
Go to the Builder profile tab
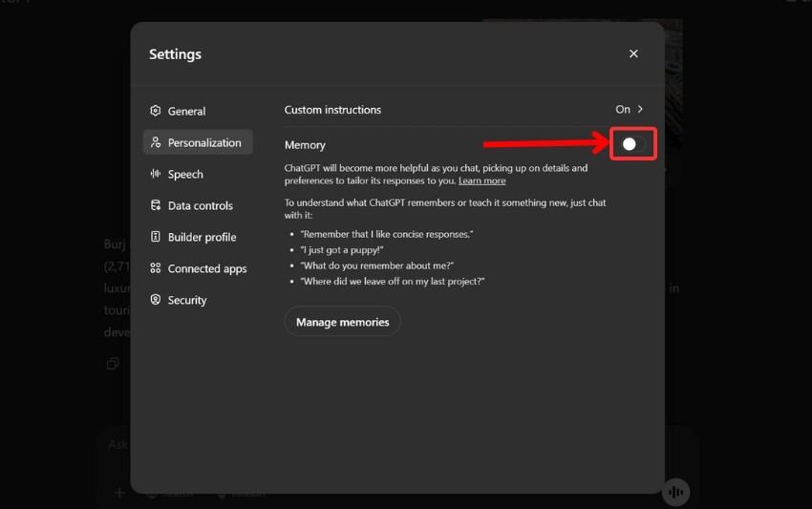pyautogui.click(x=198, y=237)
